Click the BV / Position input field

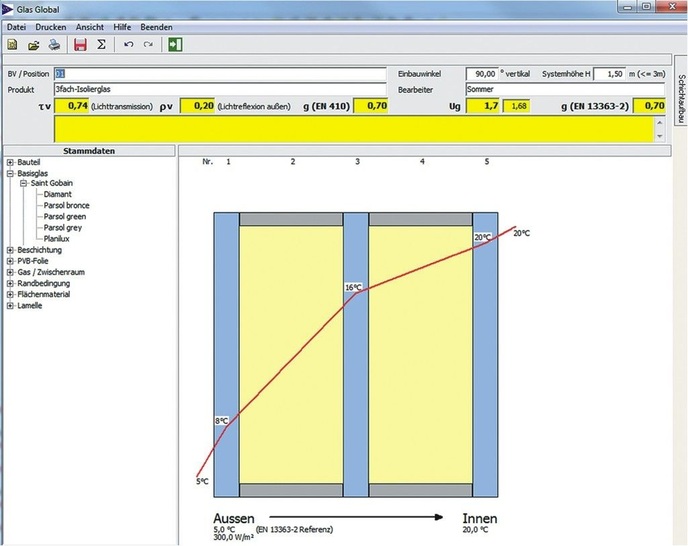220,74
